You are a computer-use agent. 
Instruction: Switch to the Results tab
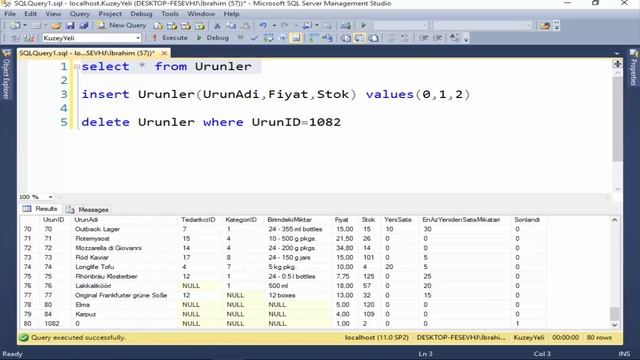click(40, 209)
